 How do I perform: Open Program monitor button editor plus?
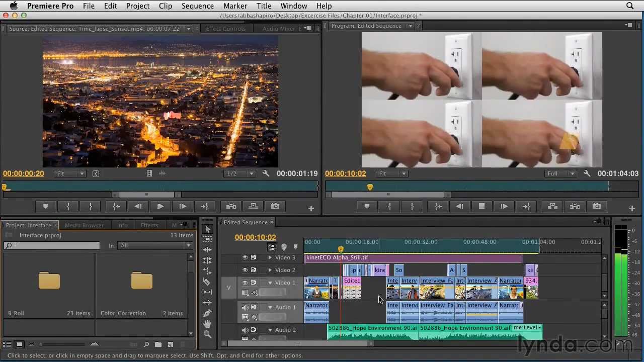[632, 208]
